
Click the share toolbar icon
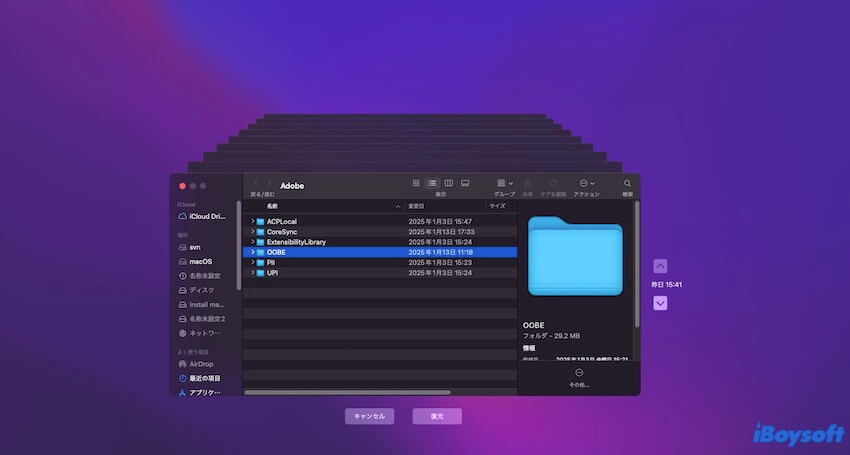point(527,183)
